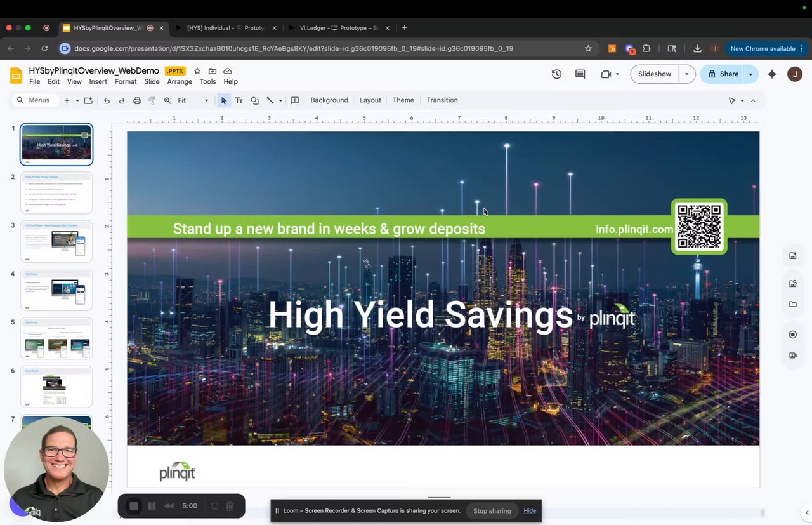Click the QR code image on slide
The width and height of the screenshot is (812, 525).
click(x=699, y=227)
